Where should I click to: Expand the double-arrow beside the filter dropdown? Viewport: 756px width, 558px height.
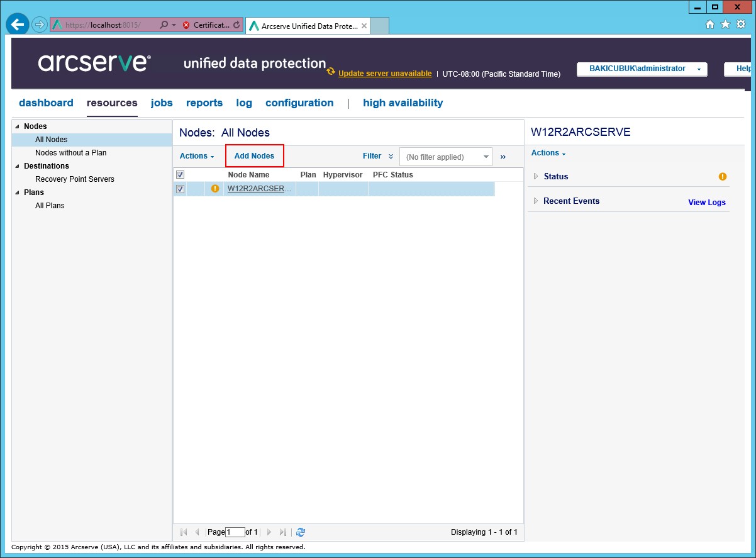503,157
